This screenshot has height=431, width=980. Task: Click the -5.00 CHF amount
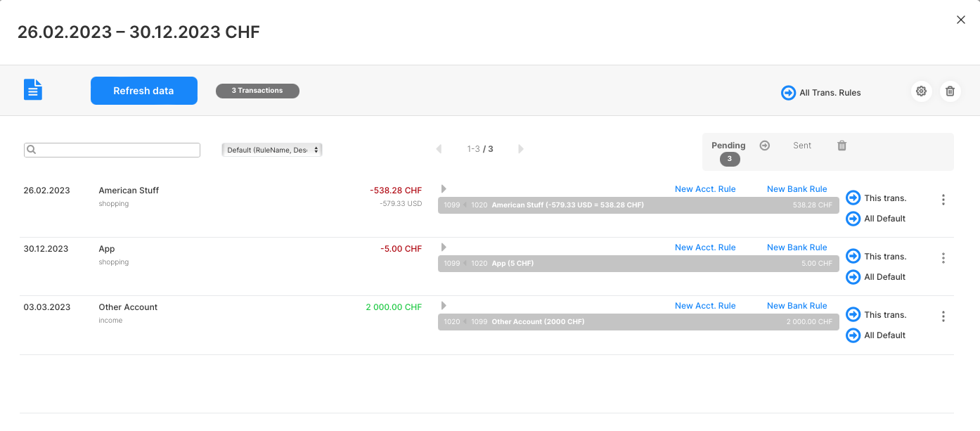point(401,249)
